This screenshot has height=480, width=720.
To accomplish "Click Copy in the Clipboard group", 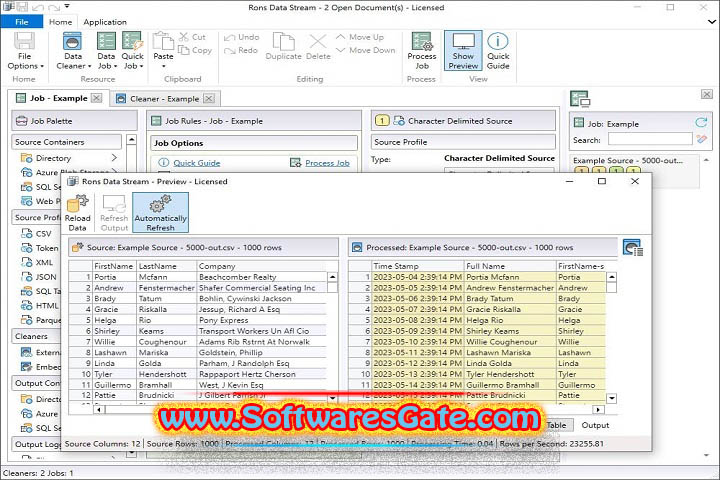I will [x=195, y=50].
